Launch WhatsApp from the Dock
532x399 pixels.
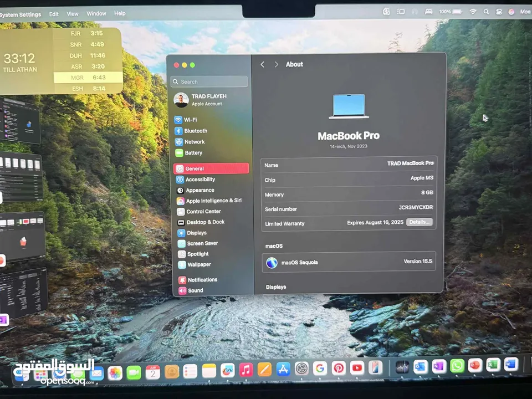pyautogui.click(x=457, y=366)
